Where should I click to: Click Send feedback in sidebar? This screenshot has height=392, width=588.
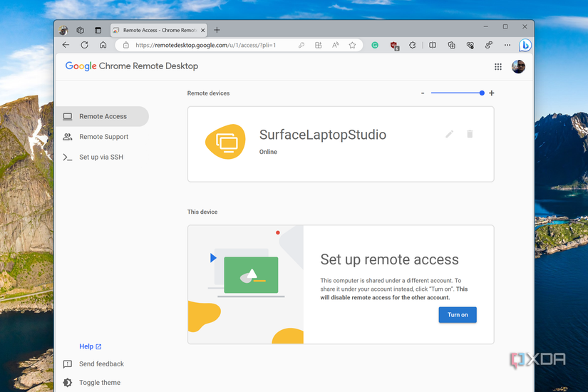pos(94,364)
